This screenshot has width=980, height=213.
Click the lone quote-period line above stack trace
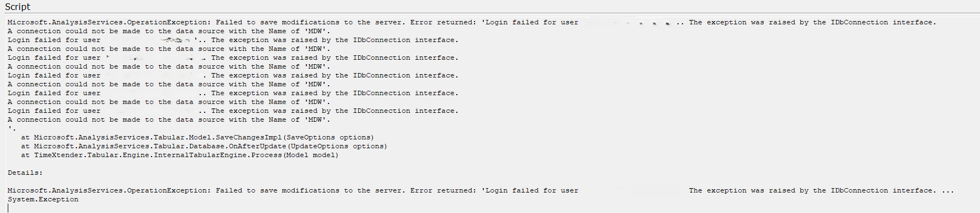(x=12, y=128)
